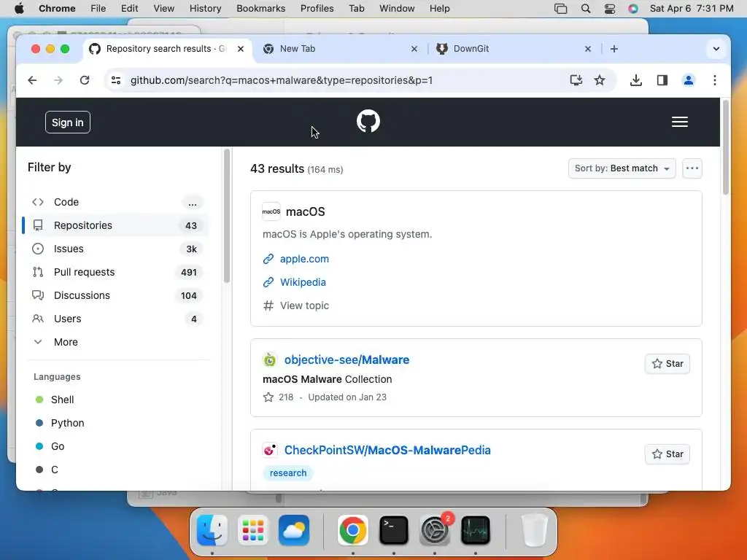Open Control Center in menu bar

[609, 9]
